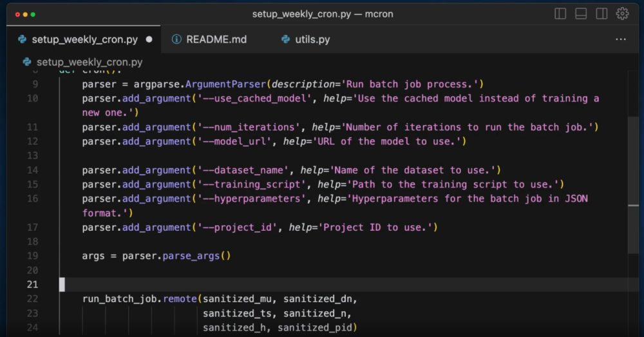644x337 pixels.
Task: Click the vertical editor scrollbar thumb
Action: pyautogui.click(x=633, y=185)
